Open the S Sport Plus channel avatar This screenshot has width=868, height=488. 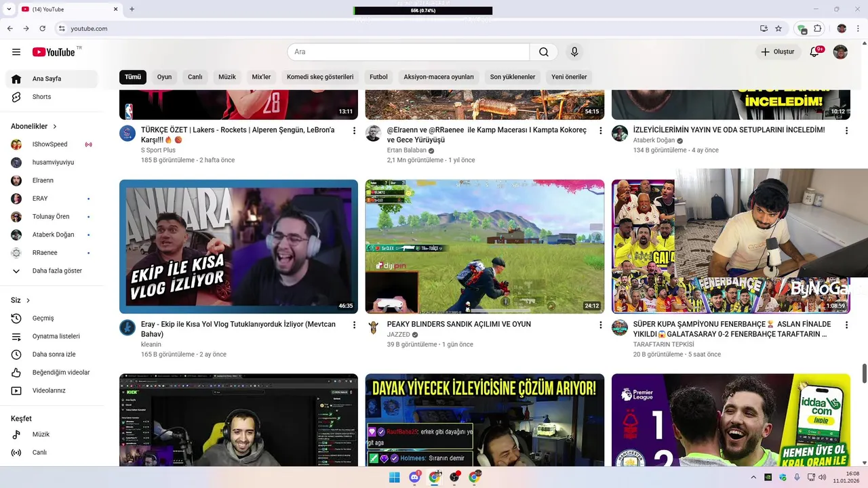[x=127, y=133]
